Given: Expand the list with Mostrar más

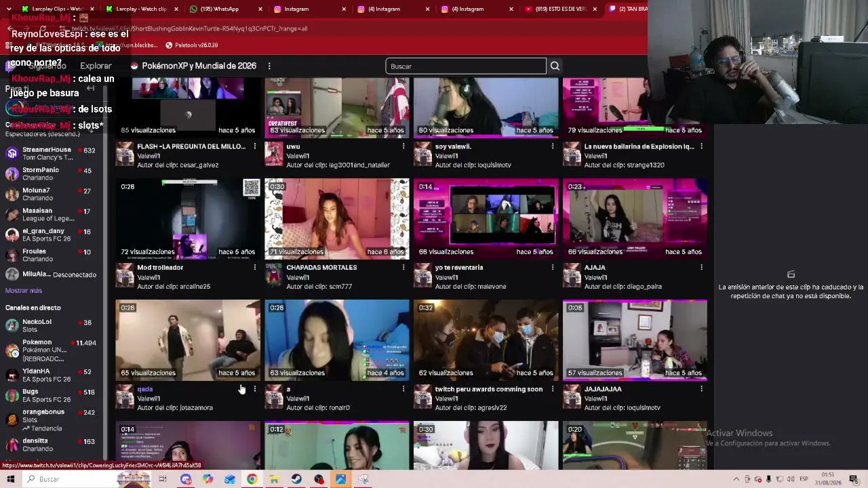Looking at the screenshot, I should [24, 290].
